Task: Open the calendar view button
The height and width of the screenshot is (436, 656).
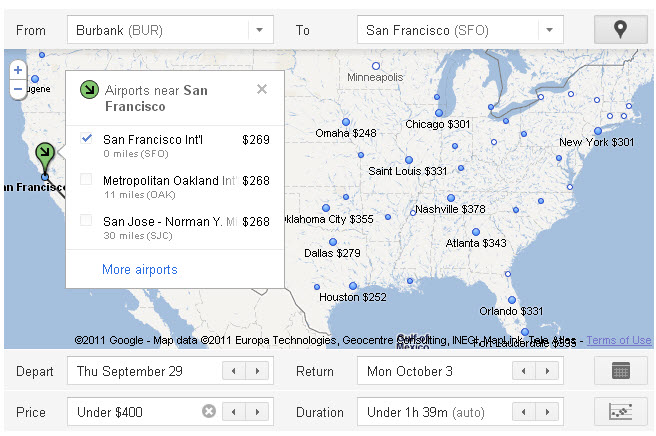Action: click(x=620, y=371)
